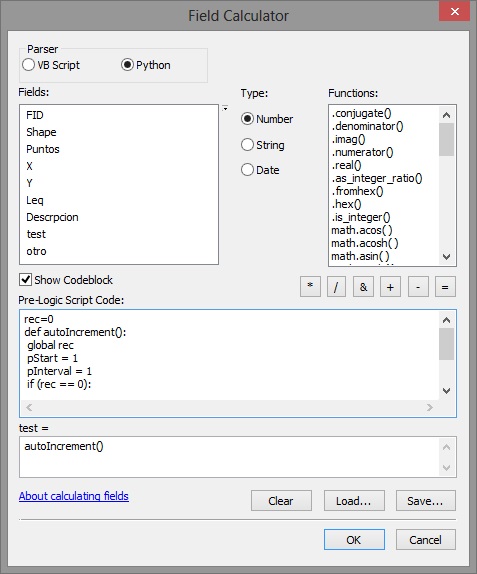Pick the .real() function
This screenshot has width=477, height=574.
point(346,165)
